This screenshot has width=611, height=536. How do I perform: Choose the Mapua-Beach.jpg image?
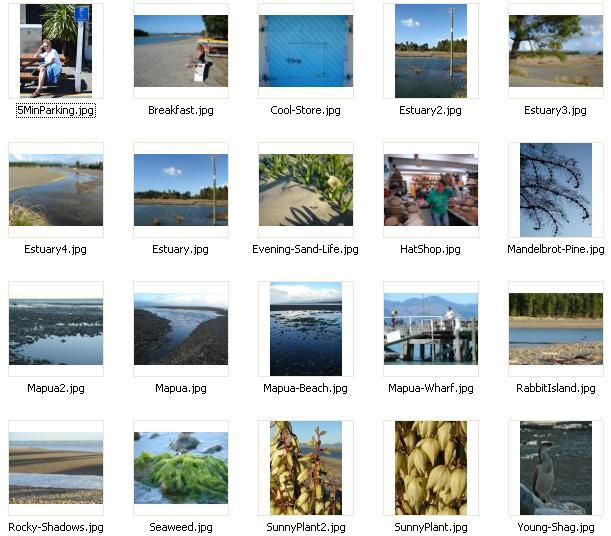pyautogui.click(x=306, y=329)
